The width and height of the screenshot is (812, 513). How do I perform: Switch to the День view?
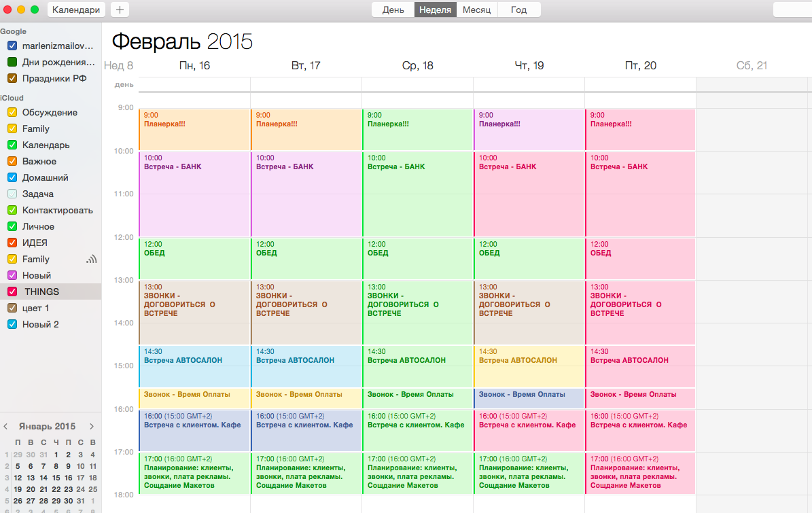tap(393, 10)
